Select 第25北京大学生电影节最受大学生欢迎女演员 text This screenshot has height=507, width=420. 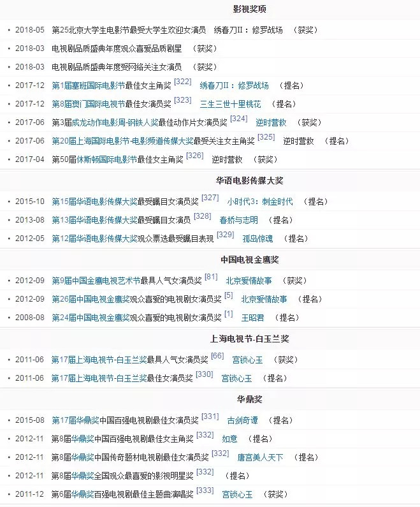tap(129, 30)
